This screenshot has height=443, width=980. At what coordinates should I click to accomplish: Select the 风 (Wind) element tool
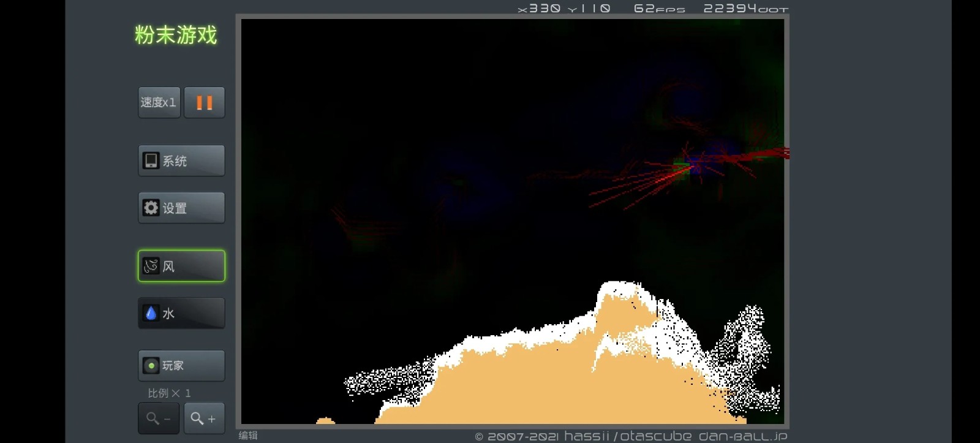point(181,266)
